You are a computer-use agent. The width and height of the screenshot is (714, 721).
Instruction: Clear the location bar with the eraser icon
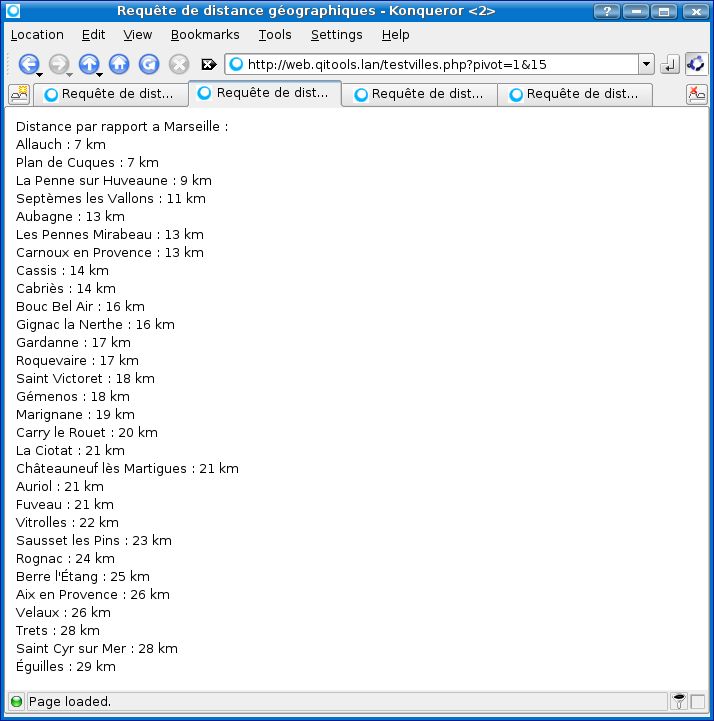(x=209, y=64)
